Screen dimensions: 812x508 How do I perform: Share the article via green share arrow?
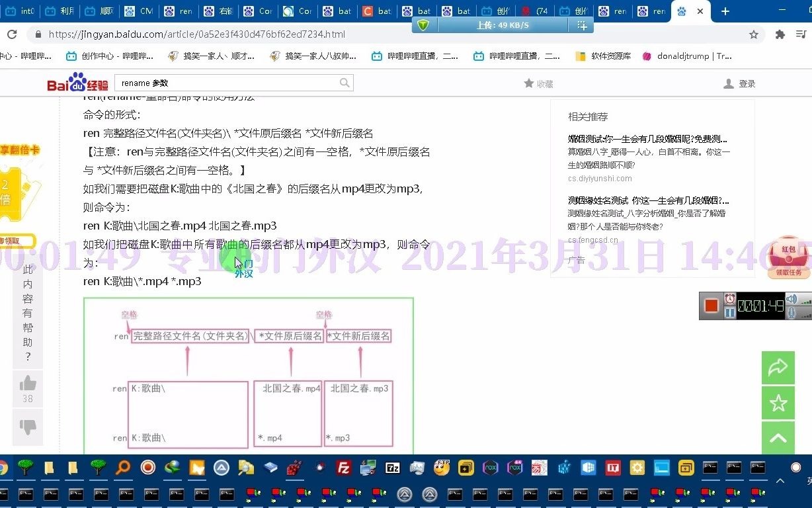pos(778,368)
